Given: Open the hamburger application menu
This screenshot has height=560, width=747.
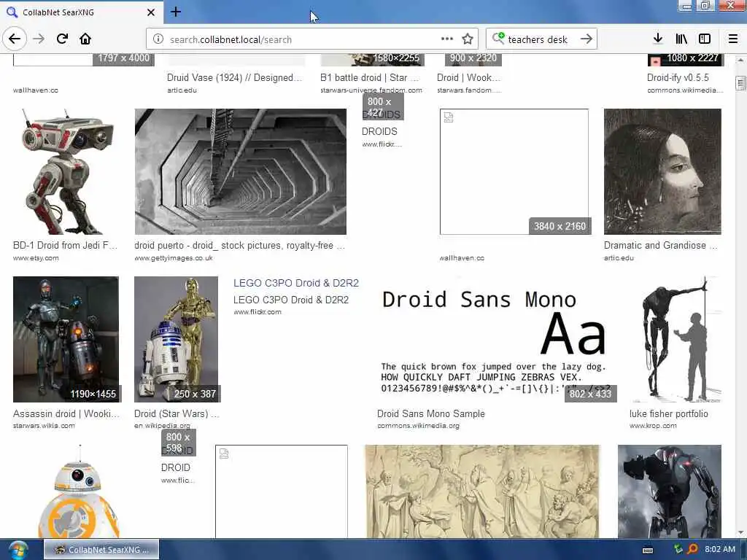Looking at the screenshot, I should [x=733, y=39].
